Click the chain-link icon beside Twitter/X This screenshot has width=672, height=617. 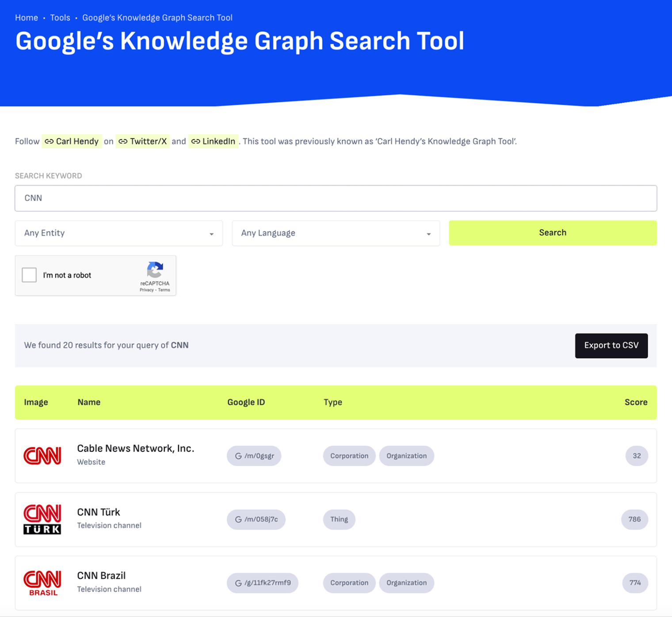click(x=123, y=141)
